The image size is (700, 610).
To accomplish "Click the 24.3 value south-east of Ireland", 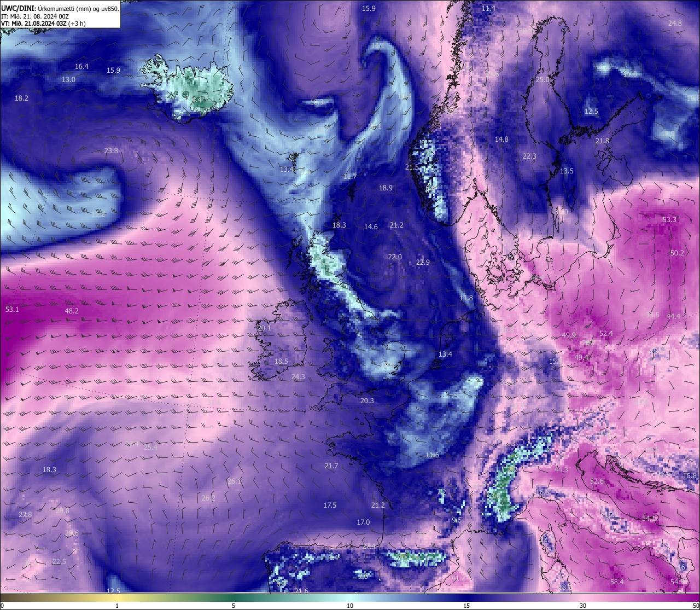I will click(298, 377).
